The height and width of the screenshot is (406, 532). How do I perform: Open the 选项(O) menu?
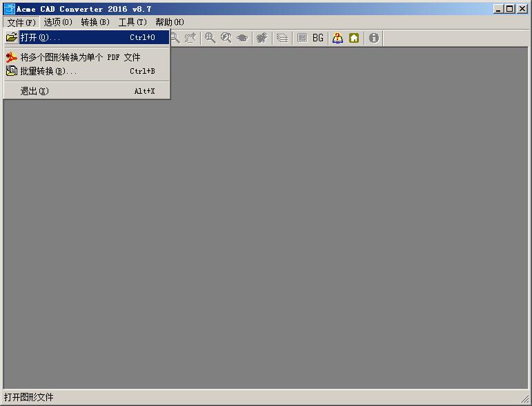tap(58, 22)
